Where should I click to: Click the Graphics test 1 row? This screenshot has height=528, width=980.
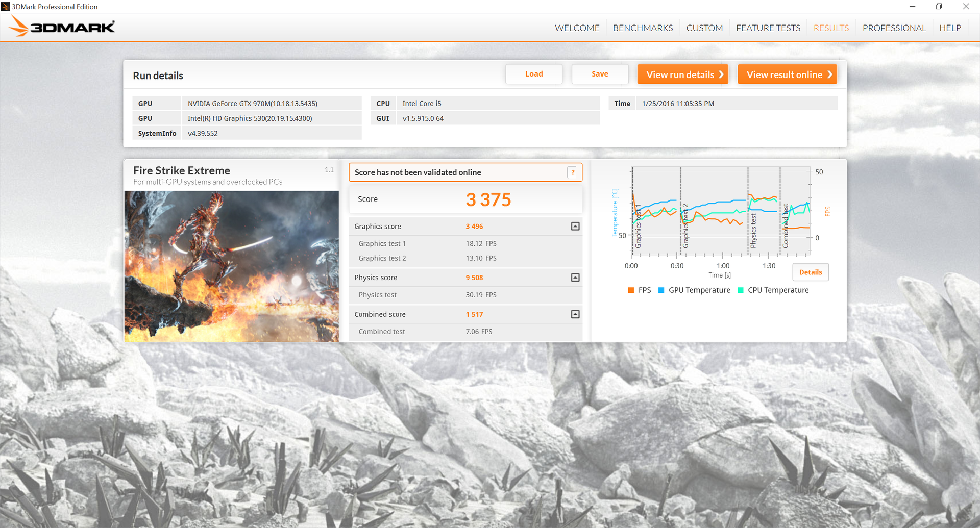click(465, 244)
